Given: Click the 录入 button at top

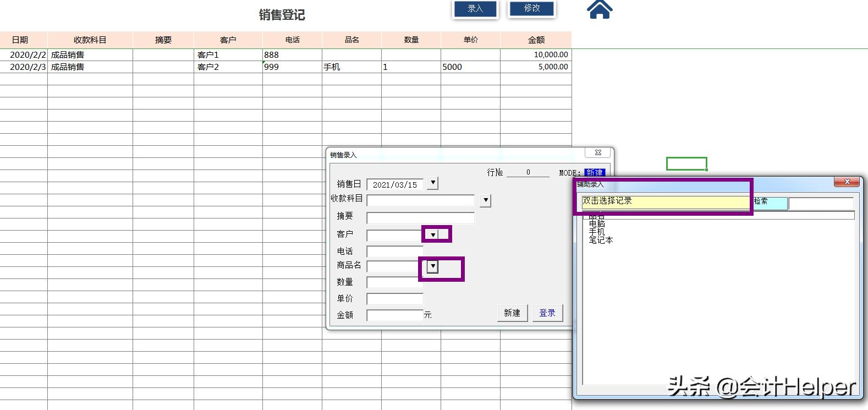Looking at the screenshot, I should (x=475, y=9).
